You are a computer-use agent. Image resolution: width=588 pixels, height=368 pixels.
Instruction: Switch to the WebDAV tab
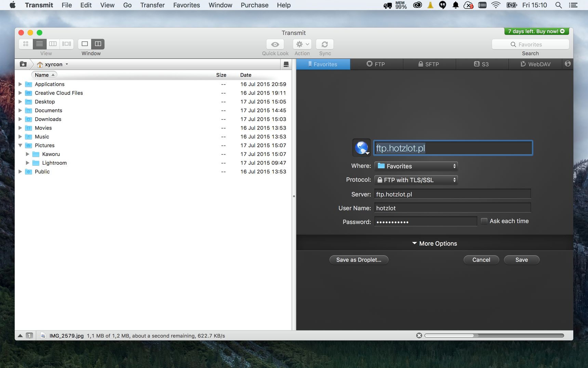tap(535, 64)
